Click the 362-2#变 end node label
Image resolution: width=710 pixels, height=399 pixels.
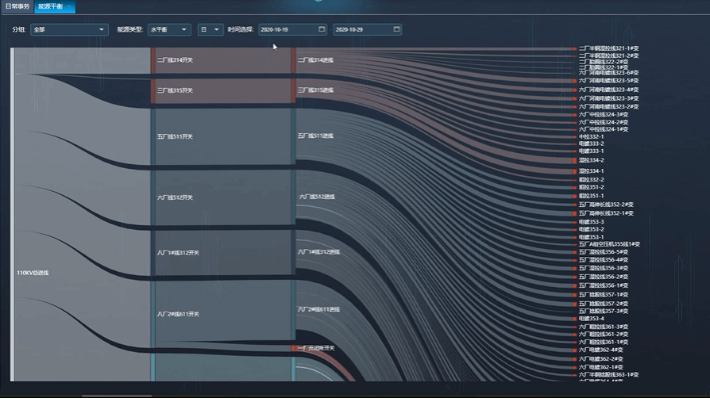pyautogui.click(x=601, y=359)
